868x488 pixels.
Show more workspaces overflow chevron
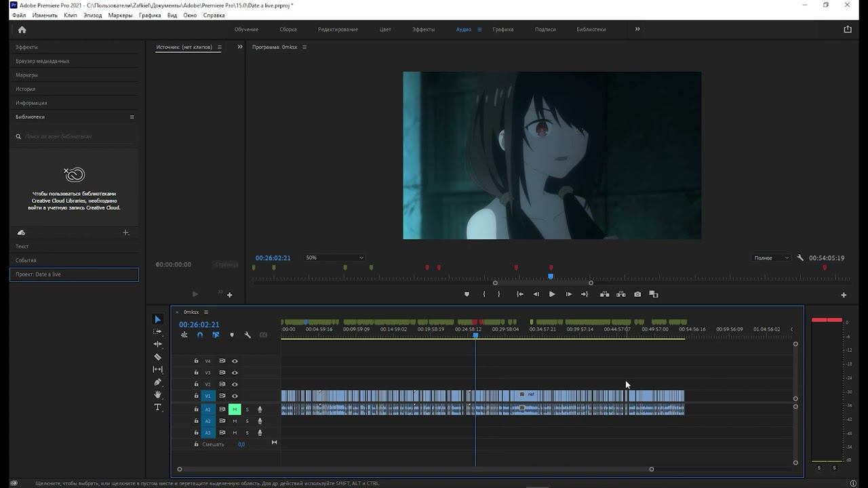coord(637,29)
